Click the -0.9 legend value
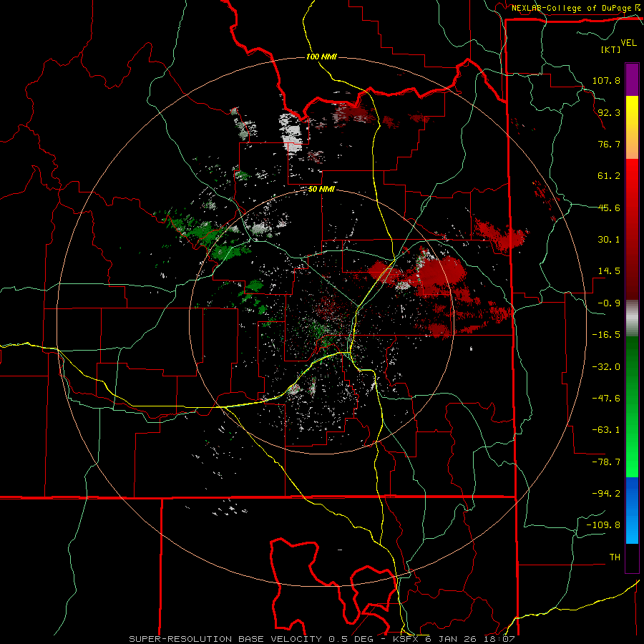The image size is (644, 644). (609, 303)
